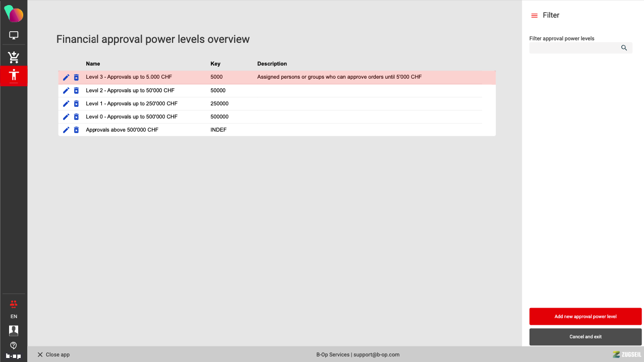Sort by the Name column header
Viewport: 644px width, 362px height.
pos(93,64)
